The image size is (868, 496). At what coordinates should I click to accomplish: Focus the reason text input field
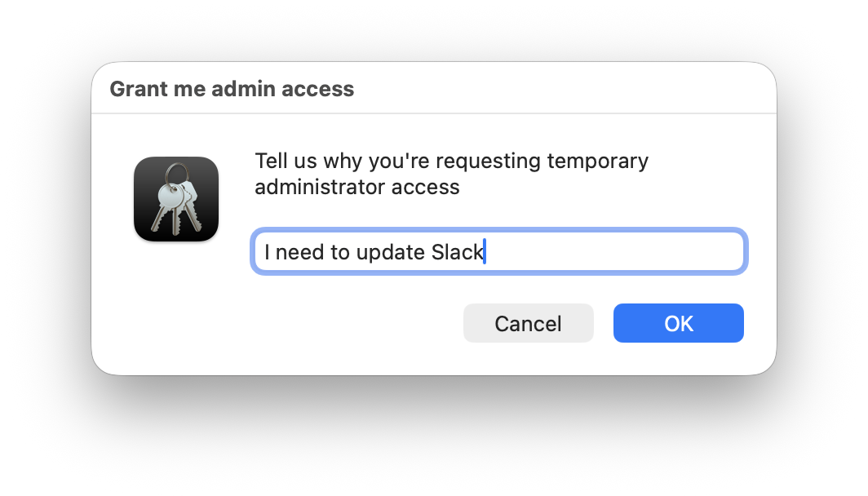click(612, 252)
